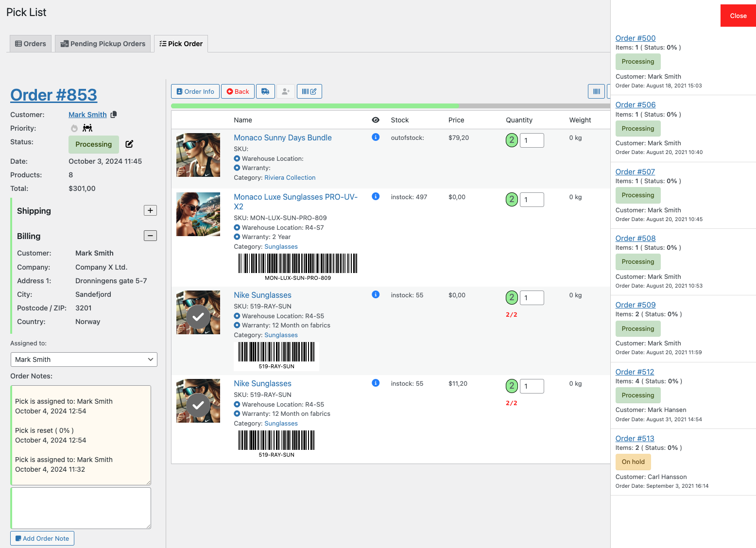Viewport: 756px width, 548px height.
Task: Open the Pending Pickup Orders tab
Action: coord(103,43)
